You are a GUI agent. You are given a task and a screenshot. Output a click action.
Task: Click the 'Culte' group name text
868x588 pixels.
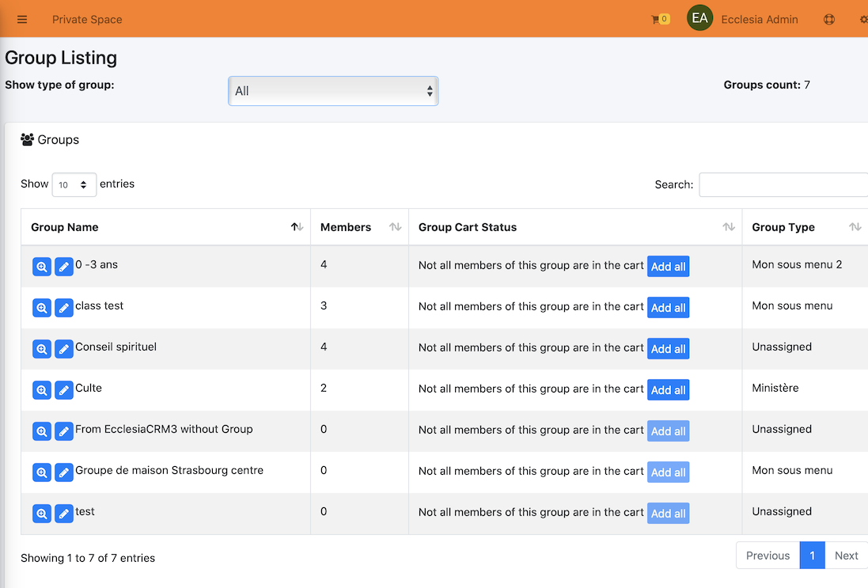pos(89,388)
